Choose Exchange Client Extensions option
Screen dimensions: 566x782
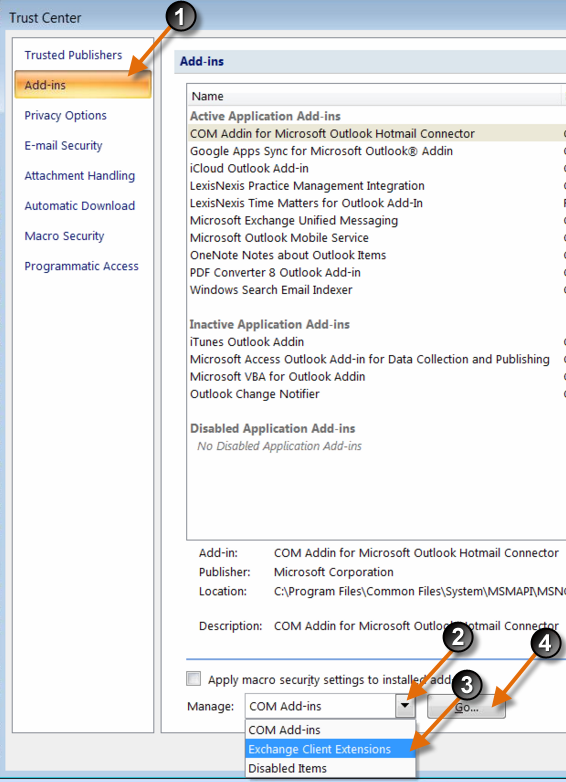tap(330, 749)
